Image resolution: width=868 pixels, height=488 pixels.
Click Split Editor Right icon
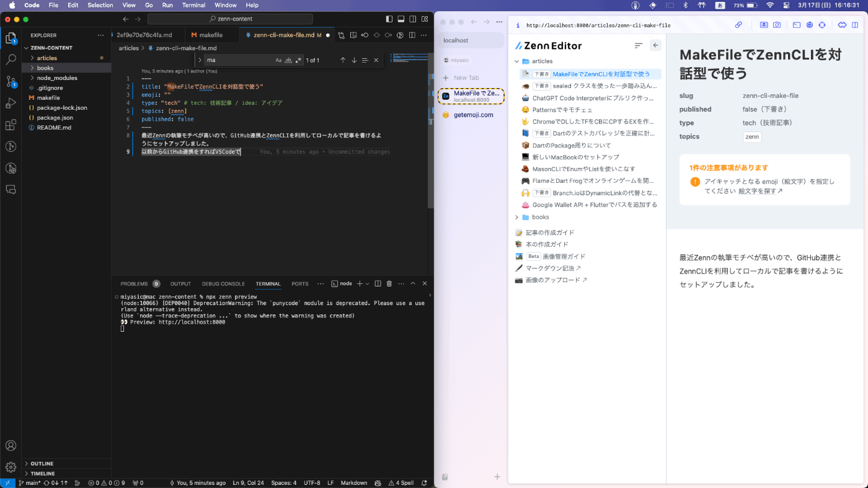click(x=412, y=35)
